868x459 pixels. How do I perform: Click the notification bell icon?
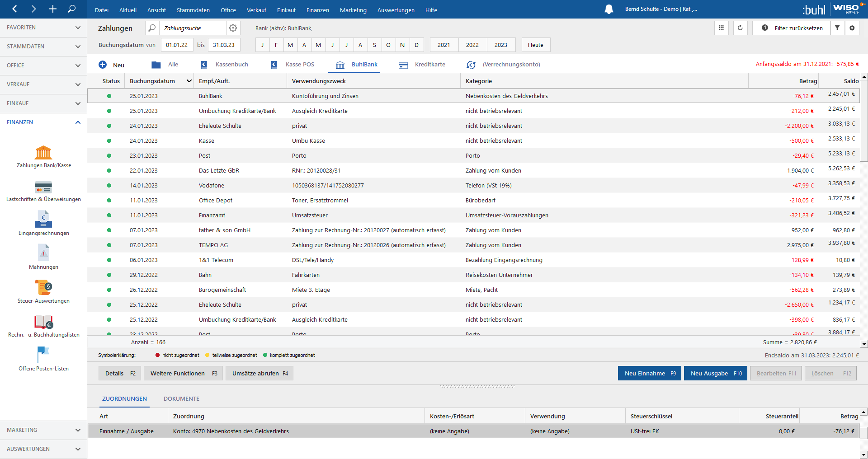pos(609,9)
